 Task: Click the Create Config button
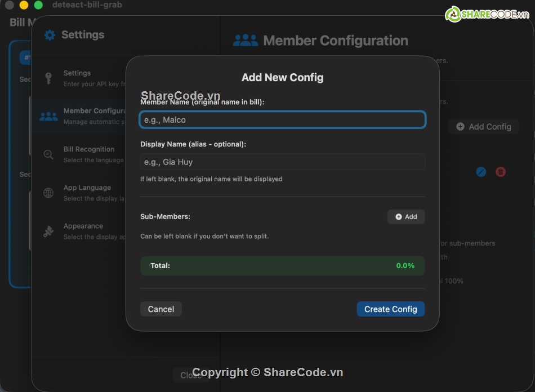point(390,309)
